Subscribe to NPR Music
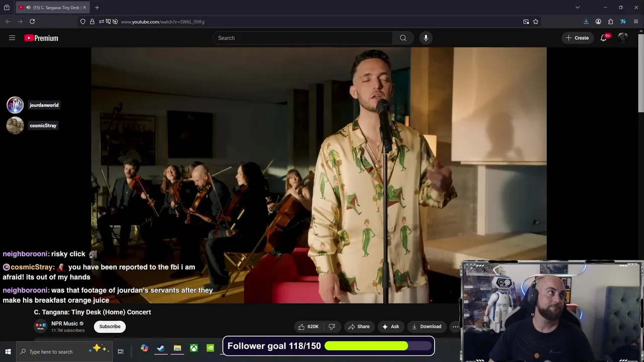Screen dimensions: 644x362 tap(110, 326)
